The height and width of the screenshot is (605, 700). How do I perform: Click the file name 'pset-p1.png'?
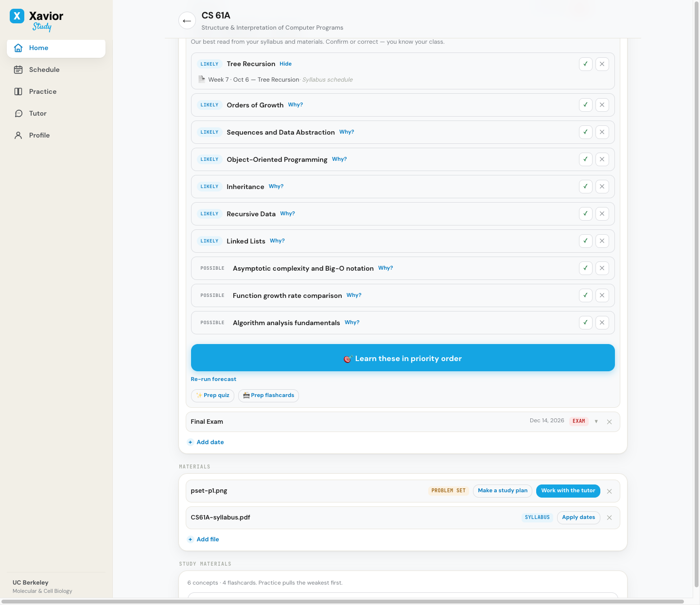point(209,491)
